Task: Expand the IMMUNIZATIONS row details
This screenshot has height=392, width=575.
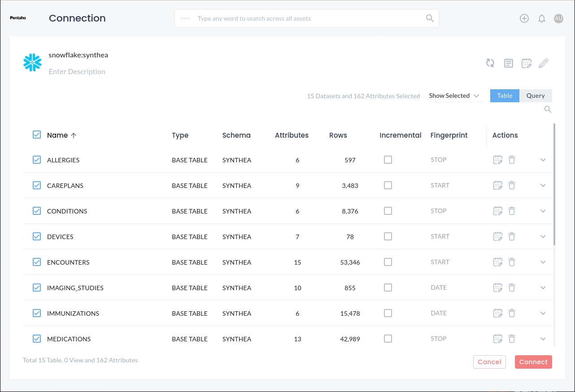Action: pos(543,313)
